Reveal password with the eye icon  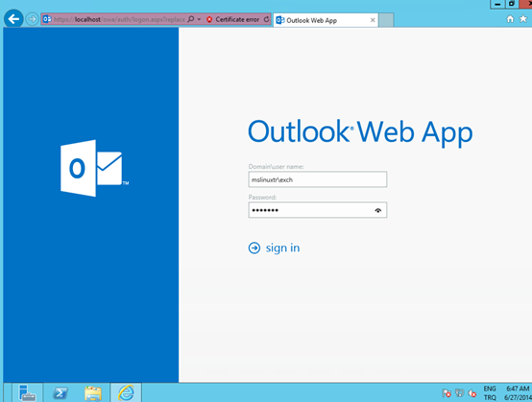[377, 210]
